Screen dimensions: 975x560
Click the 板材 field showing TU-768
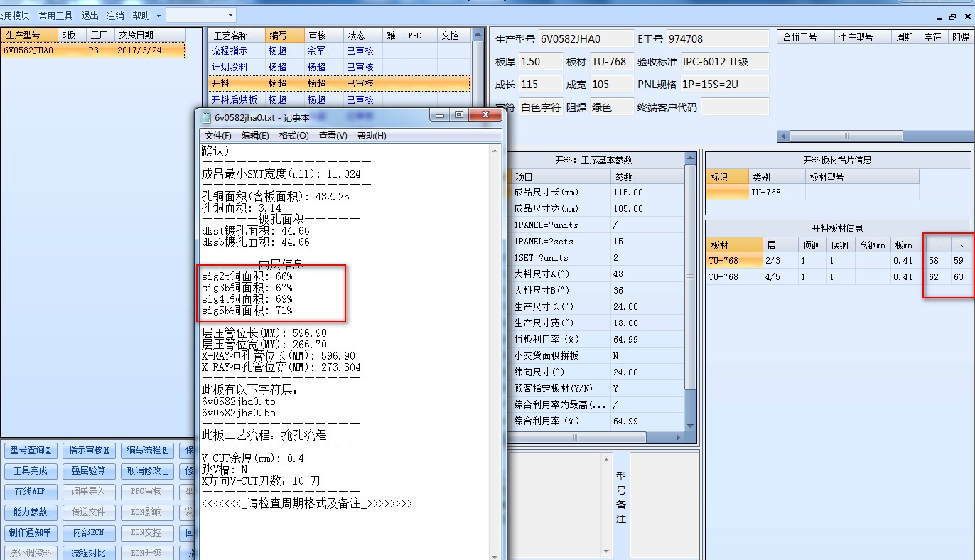(x=611, y=62)
